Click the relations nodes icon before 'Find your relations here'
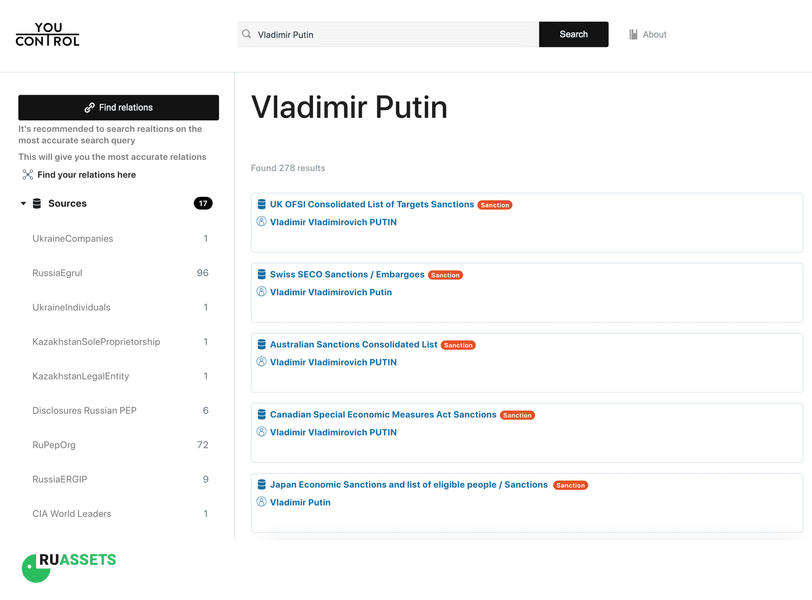 tap(27, 174)
